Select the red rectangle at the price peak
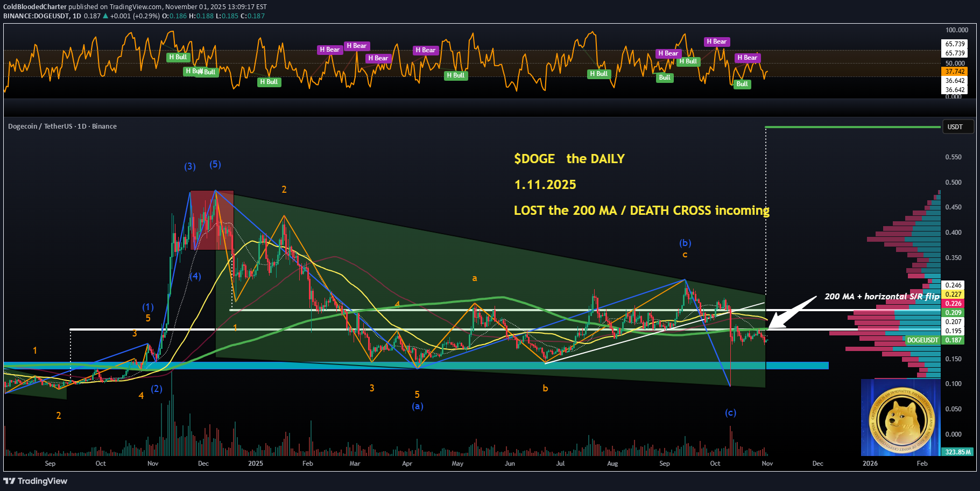This screenshot has width=980, height=491. (212, 220)
